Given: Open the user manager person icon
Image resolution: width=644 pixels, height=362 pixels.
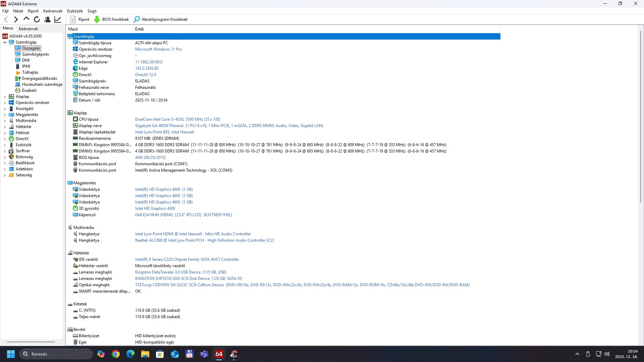Looking at the screenshot, I should coord(47,19).
